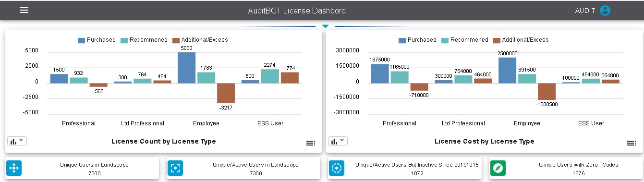Viewport: 644px width, 182px height.
Task: Toggle Recommened series in License Count legend
Action: 144,40
